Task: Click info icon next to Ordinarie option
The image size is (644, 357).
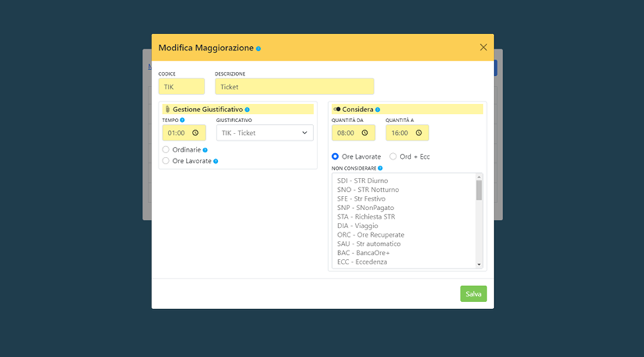Action: tap(205, 150)
